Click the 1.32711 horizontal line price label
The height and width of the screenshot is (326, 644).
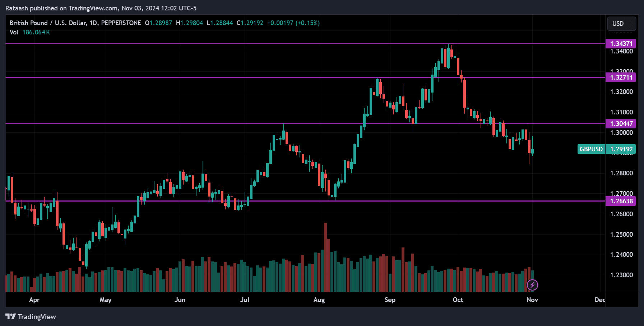coord(621,77)
